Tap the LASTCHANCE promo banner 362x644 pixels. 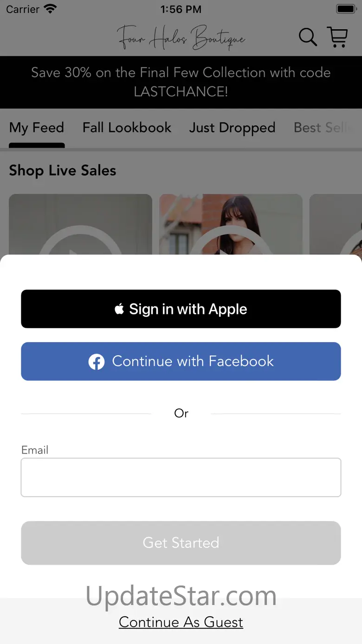[x=181, y=82]
